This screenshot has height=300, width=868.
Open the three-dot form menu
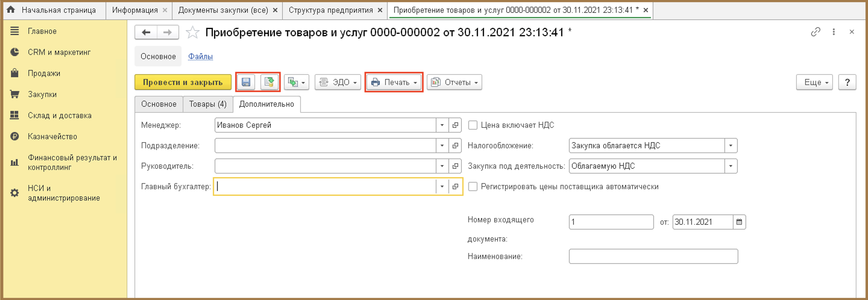click(834, 32)
